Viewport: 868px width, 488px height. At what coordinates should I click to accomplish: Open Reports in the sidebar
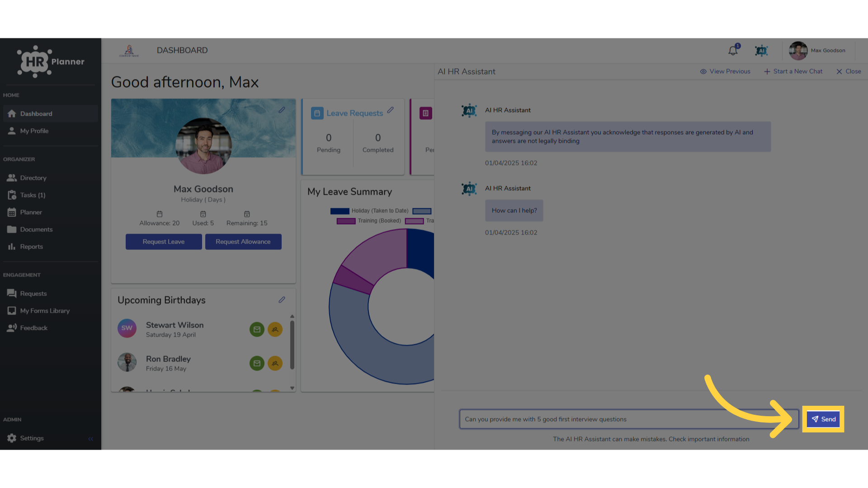point(51,247)
